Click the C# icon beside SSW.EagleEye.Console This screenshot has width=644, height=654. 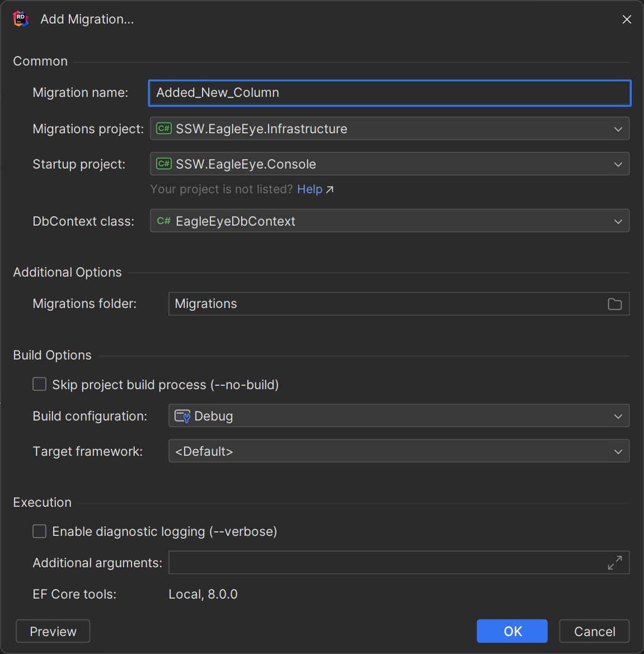(163, 164)
